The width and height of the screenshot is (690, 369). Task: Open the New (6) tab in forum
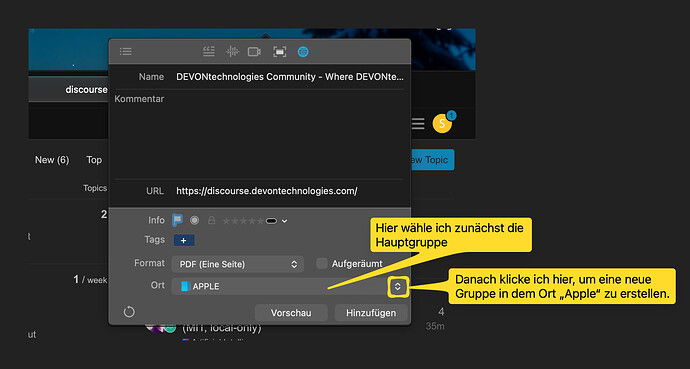point(52,160)
